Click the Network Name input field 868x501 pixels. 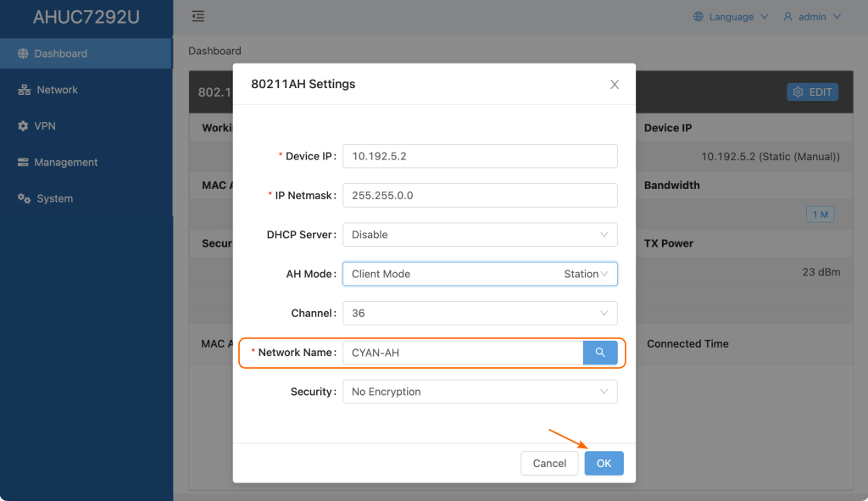coord(463,353)
